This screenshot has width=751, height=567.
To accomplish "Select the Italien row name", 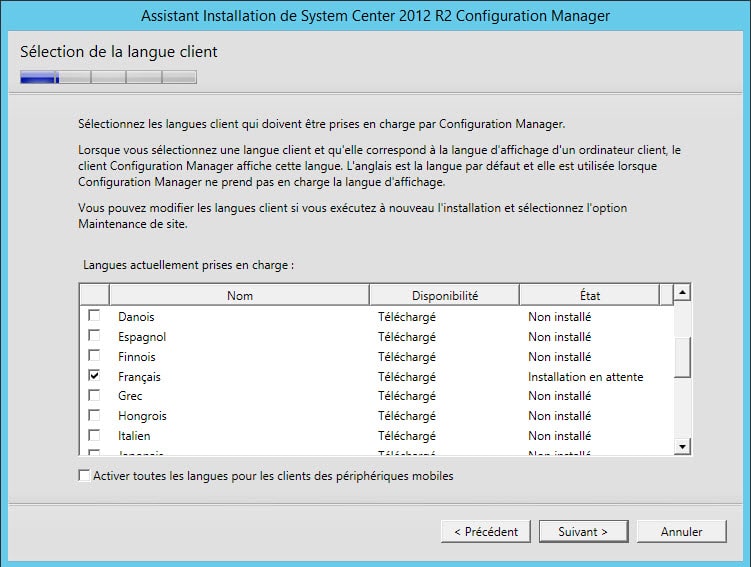I will point(134,436).
